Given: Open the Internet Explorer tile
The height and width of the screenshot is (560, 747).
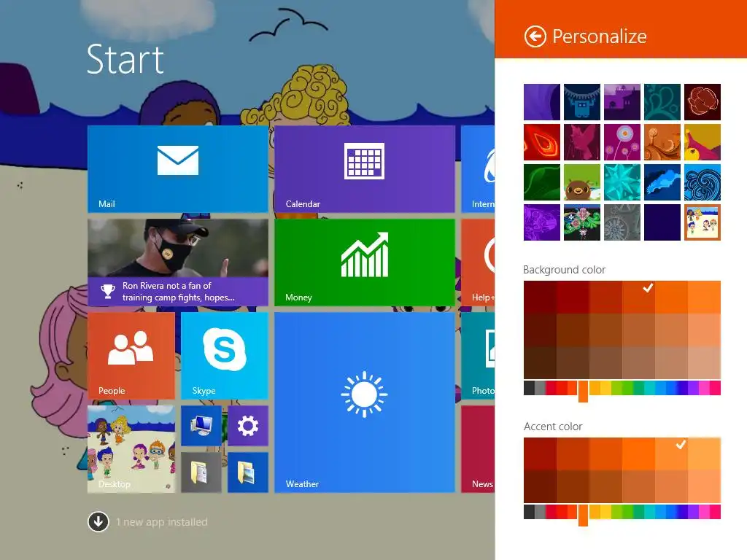Looking at the screenshot, I should (478, 168).
